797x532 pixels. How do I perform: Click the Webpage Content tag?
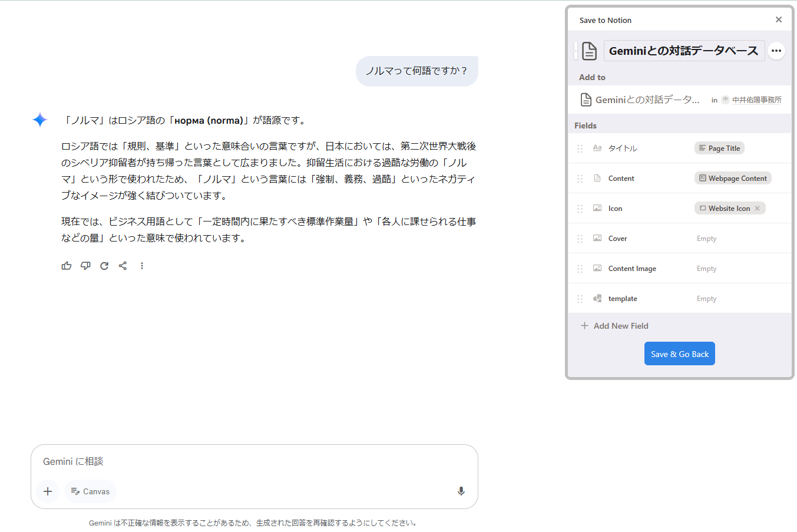point(733,178)
